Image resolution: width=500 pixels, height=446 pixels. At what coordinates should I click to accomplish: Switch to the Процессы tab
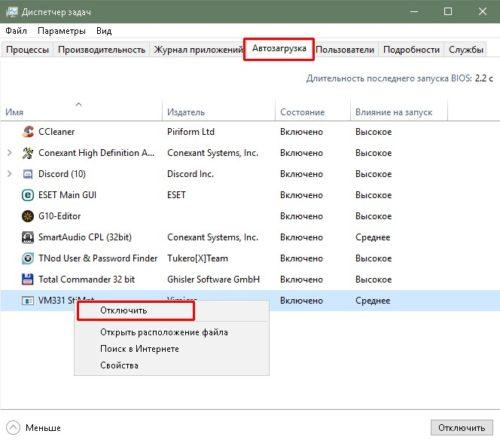(27, 50)
